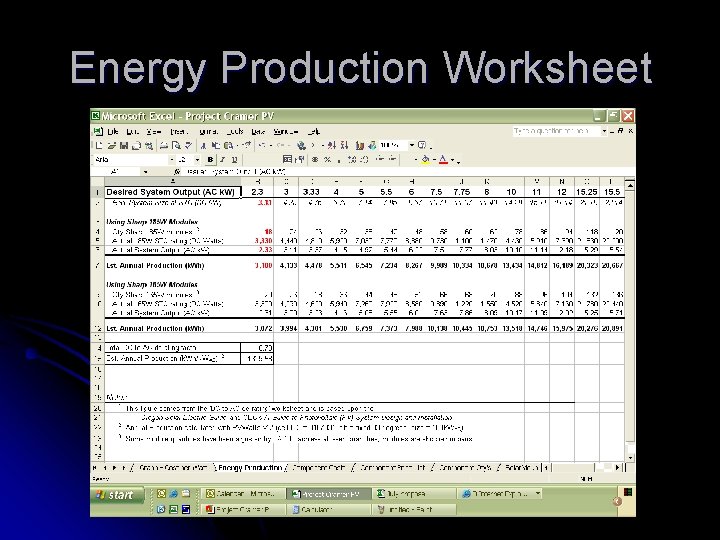Select row 7 'Est. Annual Production (kWh)' cell
Image resolution: width=720 pixels, height=540 pixels.
click(x=173, y=265)
